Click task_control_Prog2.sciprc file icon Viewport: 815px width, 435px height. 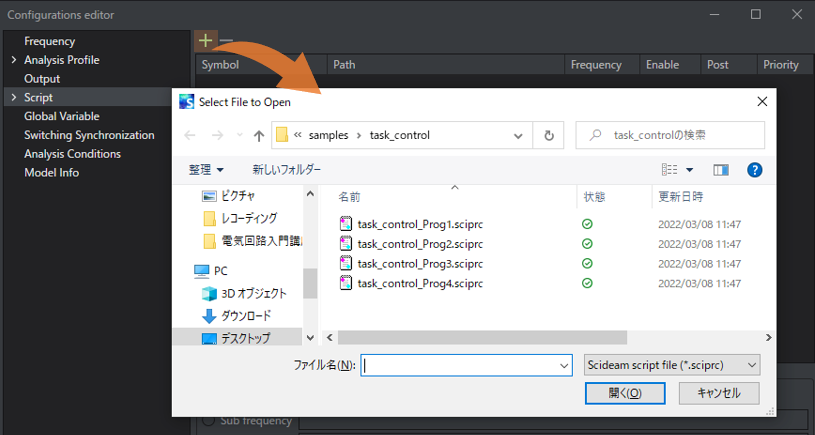(x=346, y=244)
